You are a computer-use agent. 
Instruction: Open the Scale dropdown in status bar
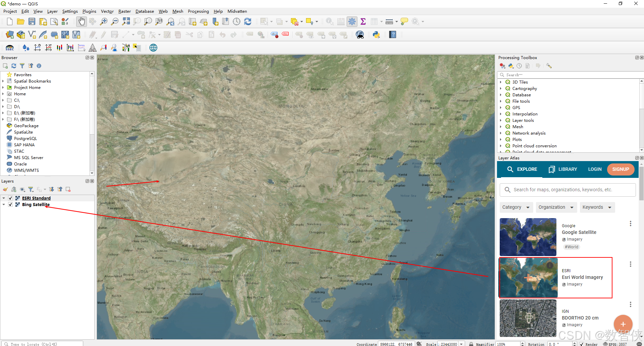[x=462, y=344]
